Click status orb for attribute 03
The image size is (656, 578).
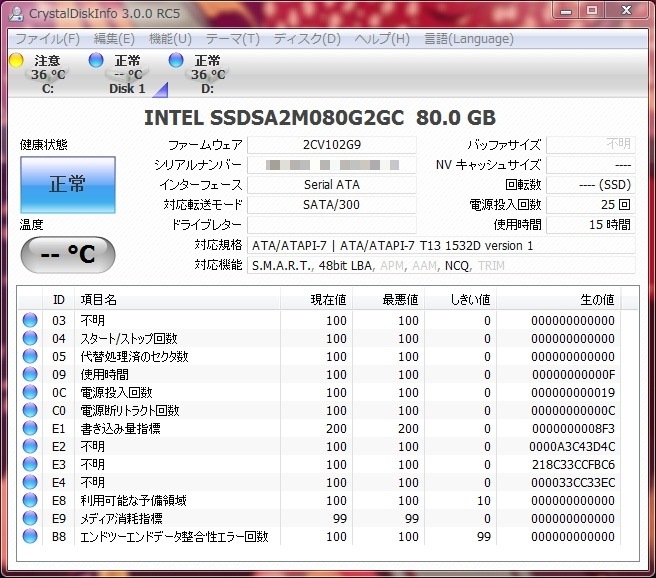pyautogui.click(x=30, y=321)
